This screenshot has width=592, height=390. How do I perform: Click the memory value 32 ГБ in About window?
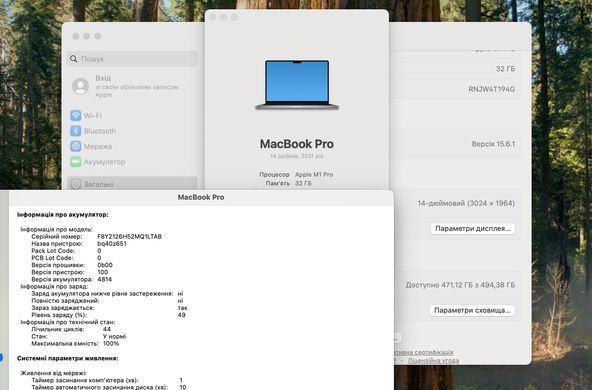(x=303, y=183)
